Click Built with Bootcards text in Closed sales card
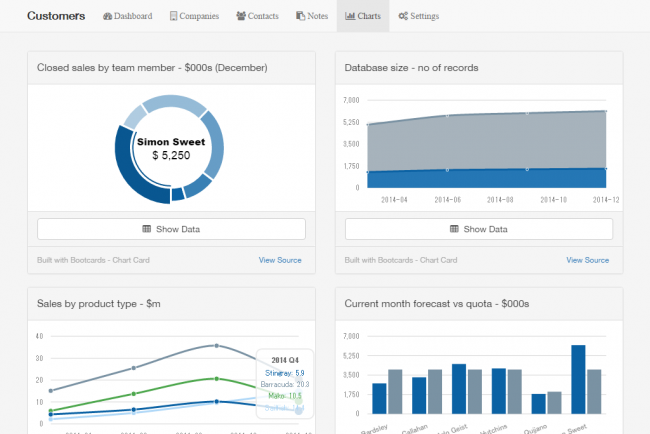 click(93, 260)
